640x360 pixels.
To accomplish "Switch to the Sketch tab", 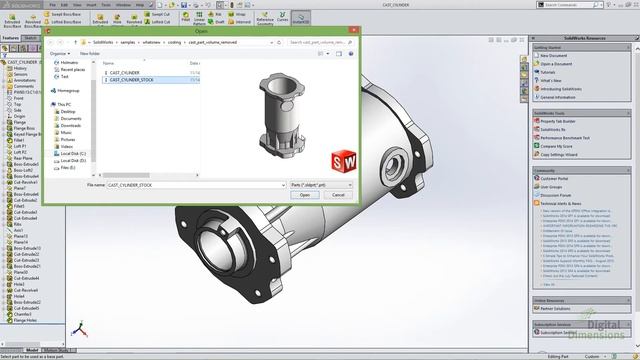I will coord(30,38).
